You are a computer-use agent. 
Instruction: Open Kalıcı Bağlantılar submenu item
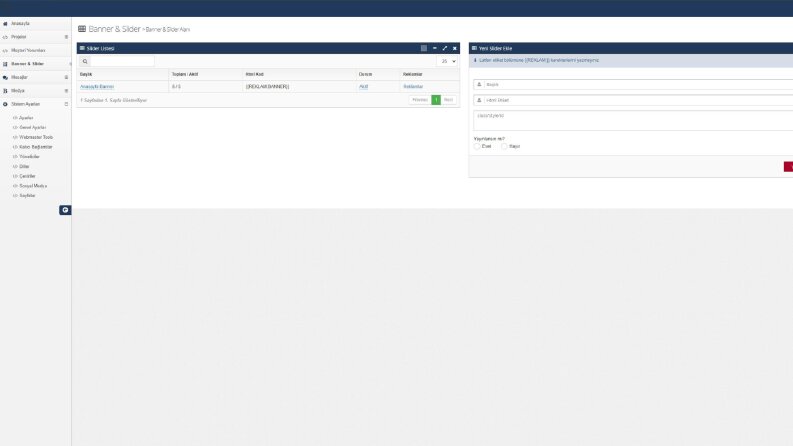pos(36,147)
